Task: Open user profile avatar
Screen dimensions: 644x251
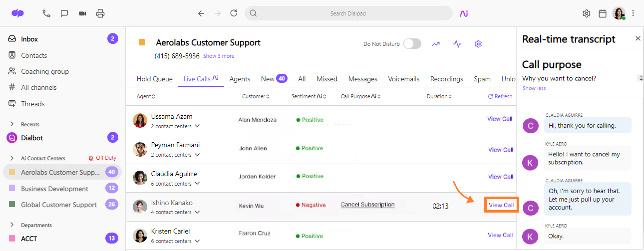Action: pos(619,13)
